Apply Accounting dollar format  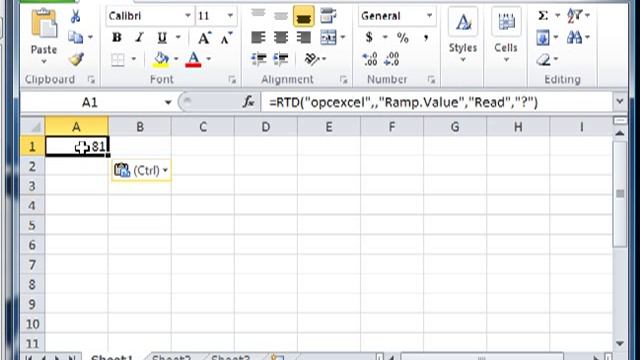(x=369, y=38)
